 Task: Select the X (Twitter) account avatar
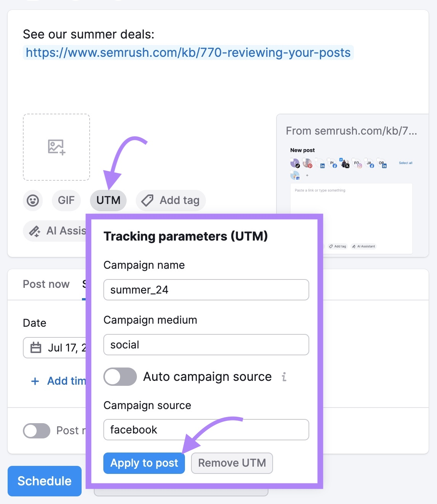[x=345, y=164]
